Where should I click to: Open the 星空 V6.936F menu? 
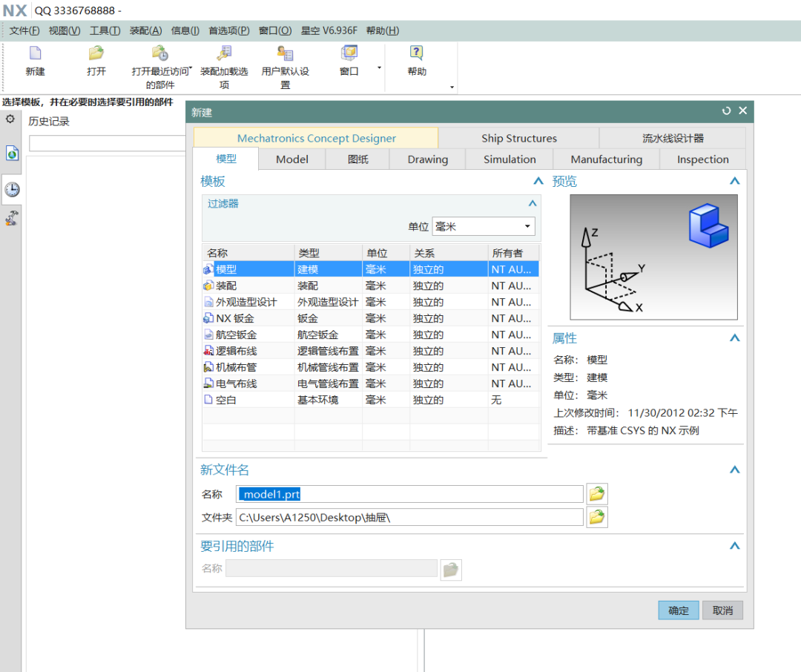point(329,30)
